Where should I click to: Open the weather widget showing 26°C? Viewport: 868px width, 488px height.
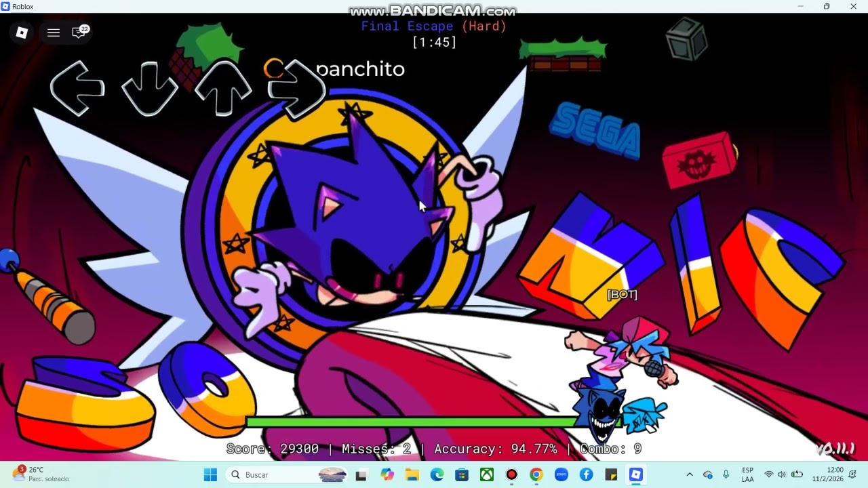coord(41,474)
